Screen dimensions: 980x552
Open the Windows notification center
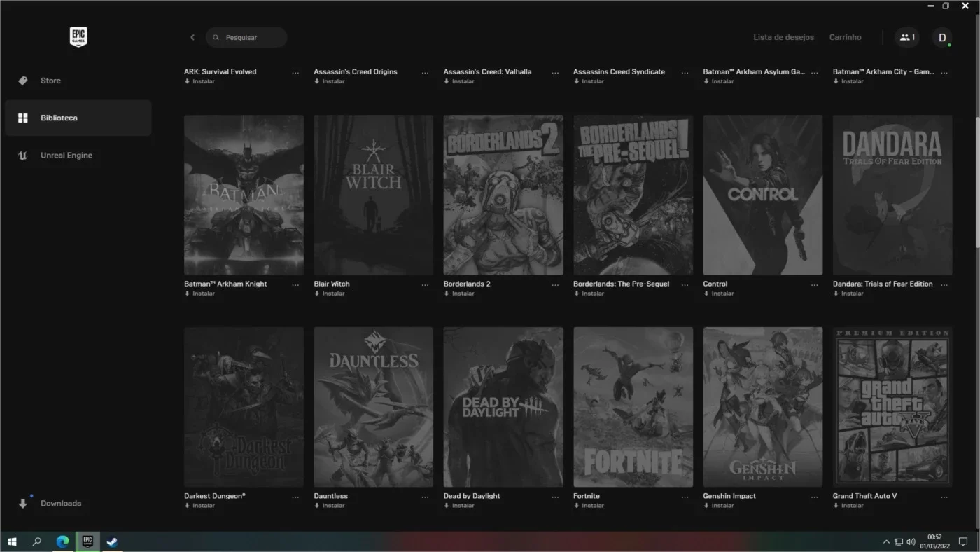963,541
